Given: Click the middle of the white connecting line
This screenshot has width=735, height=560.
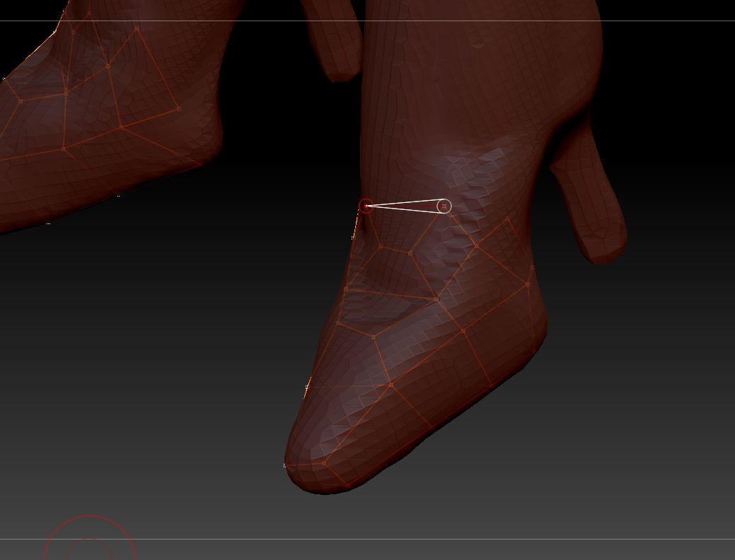Looking at the screenshot, I should pos(405,206).
